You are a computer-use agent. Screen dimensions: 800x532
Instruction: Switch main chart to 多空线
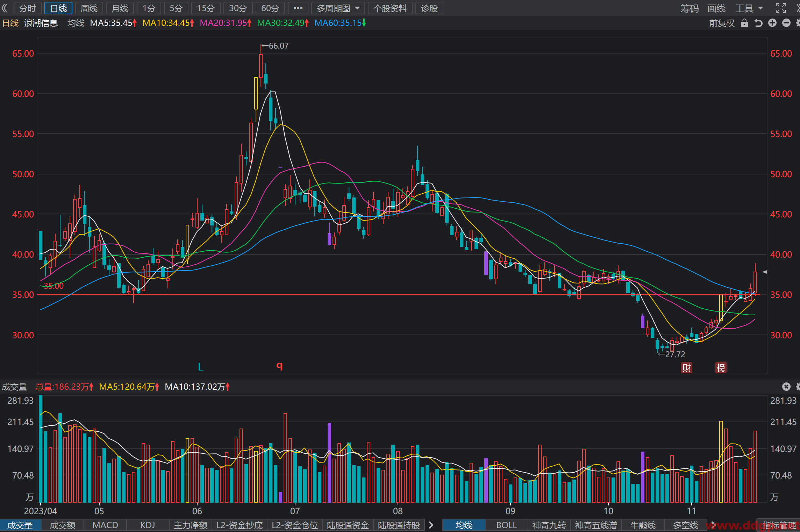coord(686,525)
